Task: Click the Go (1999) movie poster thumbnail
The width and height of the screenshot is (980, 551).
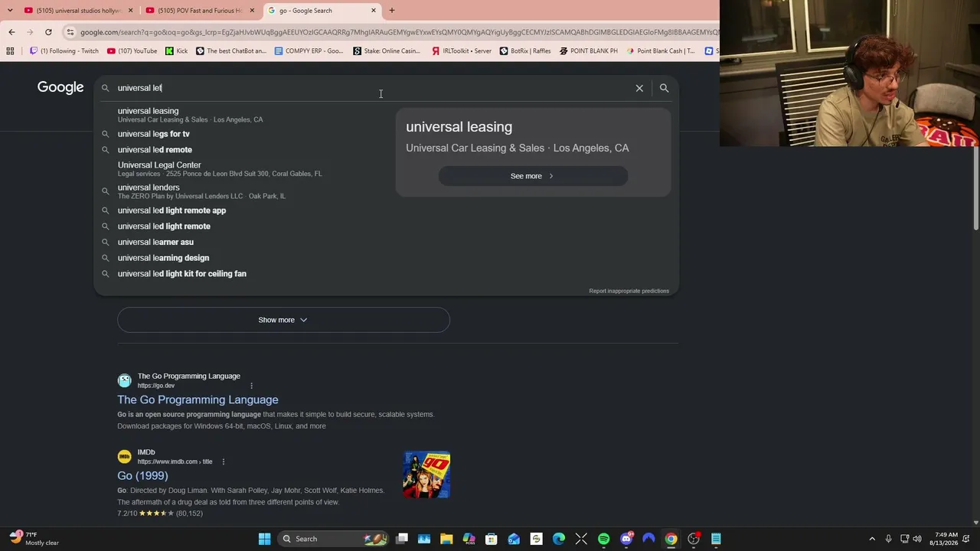Action: 426,475
